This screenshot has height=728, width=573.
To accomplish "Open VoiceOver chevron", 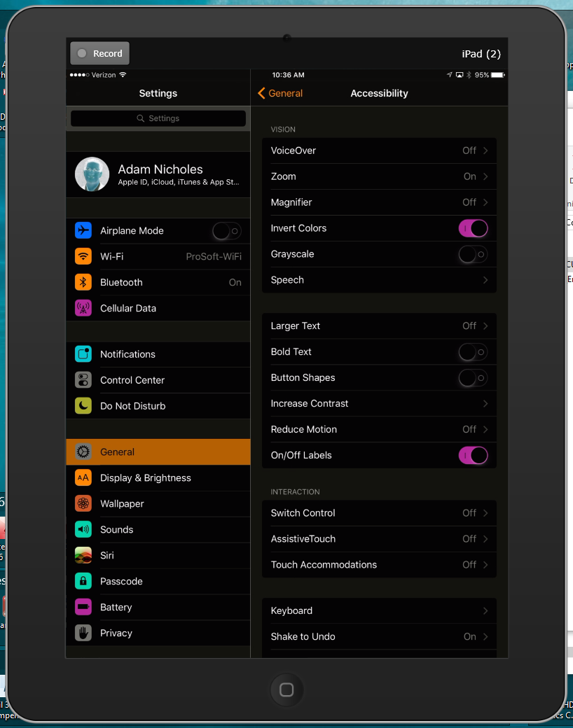I will tap(485, 150).
